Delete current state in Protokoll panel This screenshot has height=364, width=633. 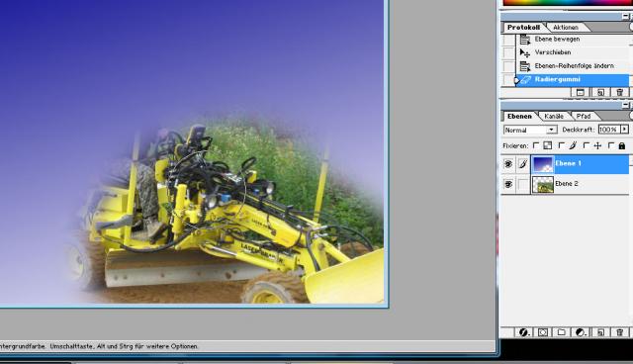click(x=620, y=92)
